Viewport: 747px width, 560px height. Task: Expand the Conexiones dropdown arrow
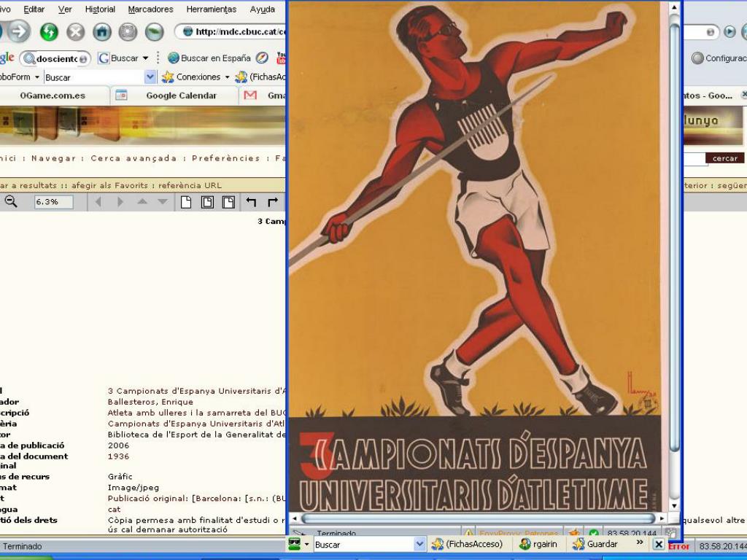click(228, 77)
